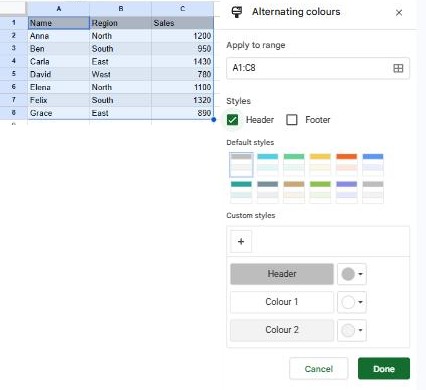Select the yellow default style thumbnail
Screen dimensions: 426x390
click(x=320, y=165)
